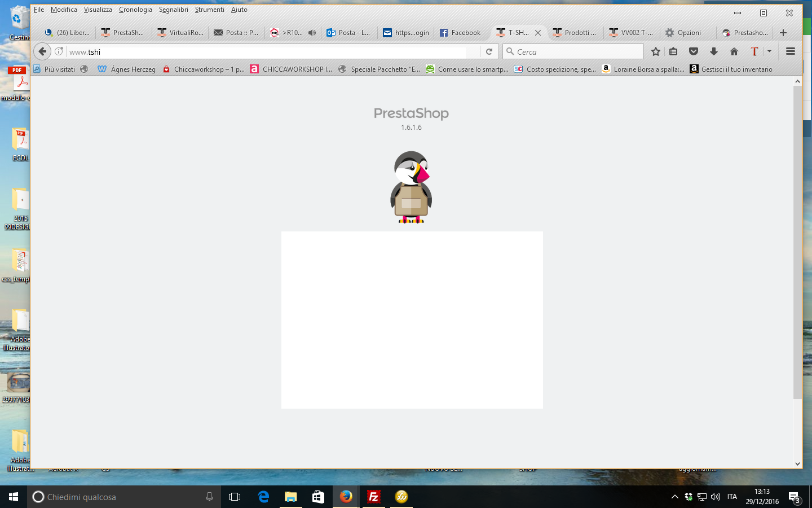
Task: Switch to the https...ogin tab
Action: pyautogui.click(x=405, y=33)
